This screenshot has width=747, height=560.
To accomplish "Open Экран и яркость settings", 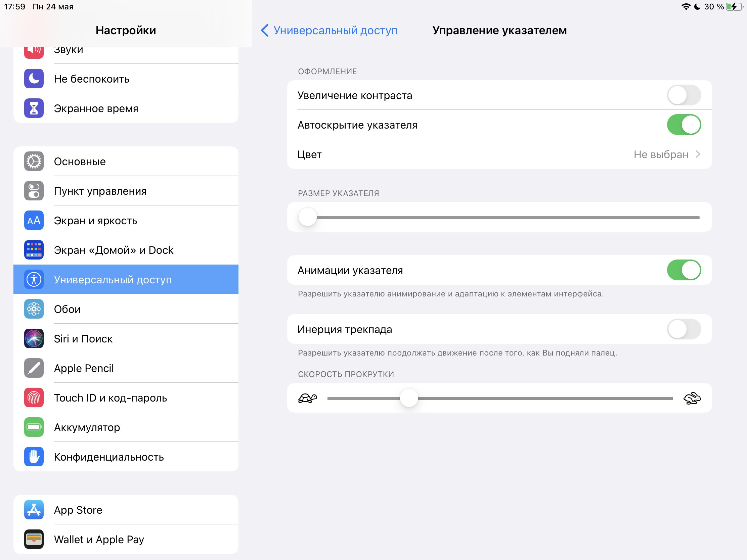I will (x=126, y=221).
